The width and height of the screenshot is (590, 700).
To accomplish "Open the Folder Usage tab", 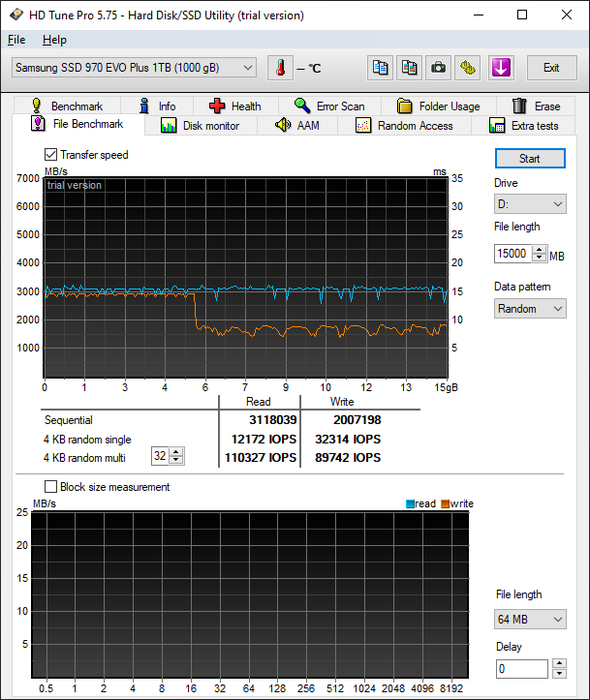I will 439,106.
